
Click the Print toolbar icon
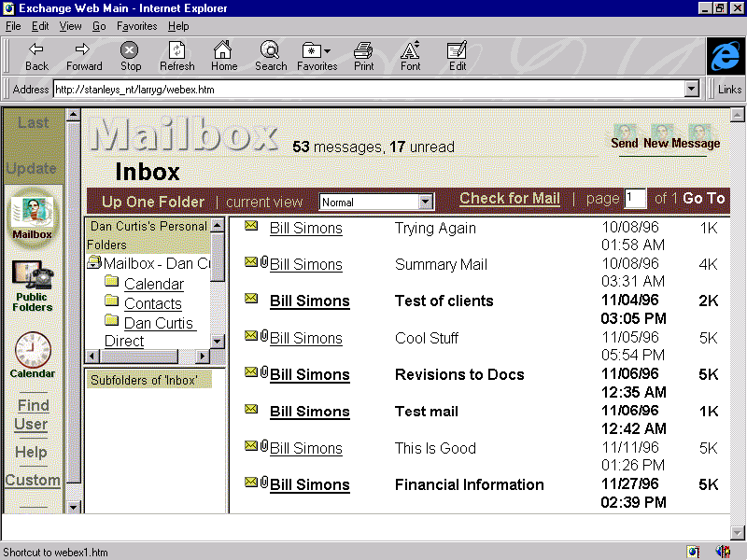pyautogui.click(x=363, y=56)
